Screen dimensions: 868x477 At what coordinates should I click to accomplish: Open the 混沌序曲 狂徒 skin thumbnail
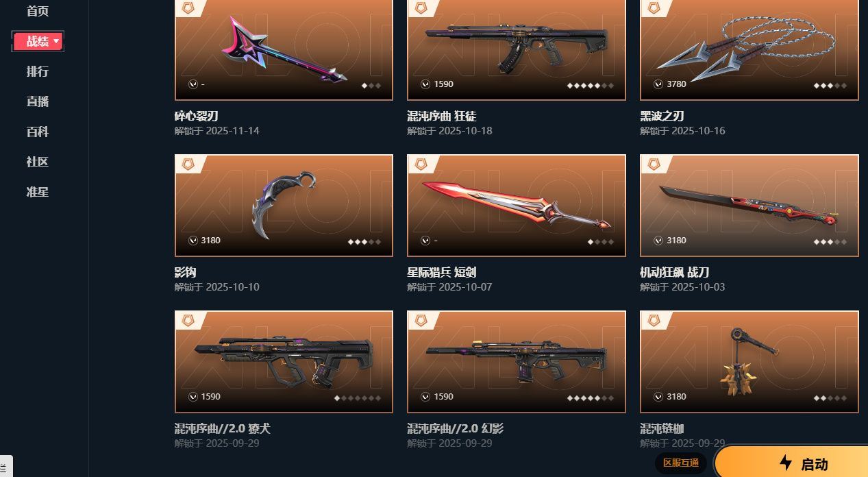point(517,49)
